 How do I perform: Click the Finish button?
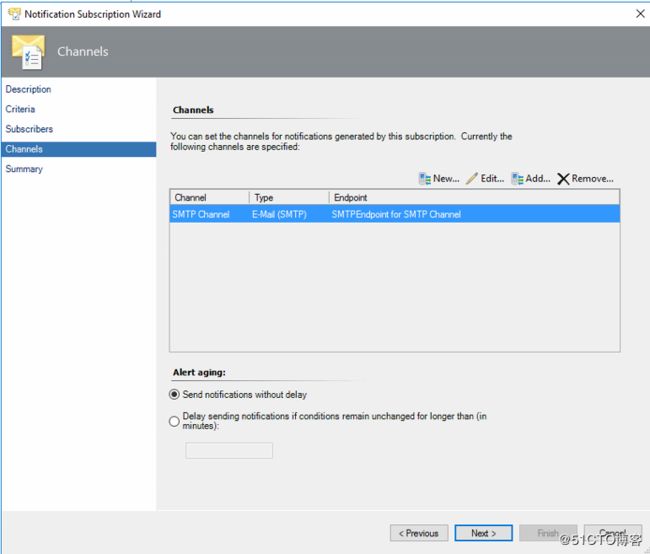pyautogui.click(x=548, y=533)
